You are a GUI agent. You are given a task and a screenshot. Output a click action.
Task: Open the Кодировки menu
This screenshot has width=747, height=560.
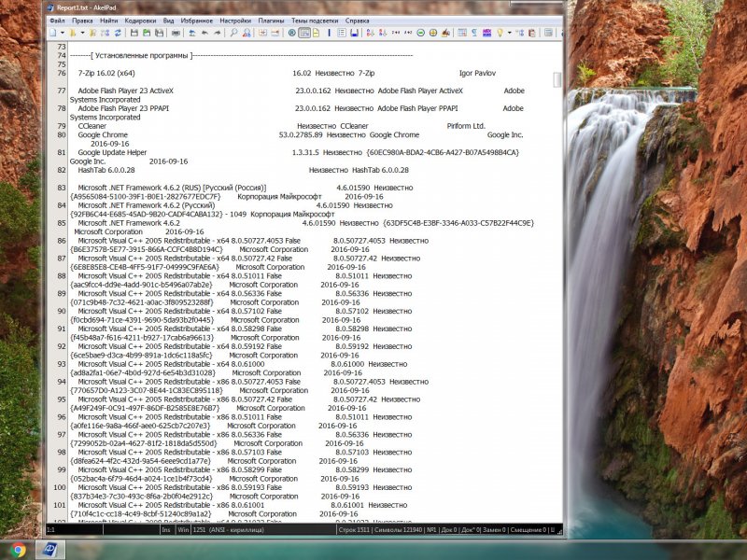(x=141, y=21)
